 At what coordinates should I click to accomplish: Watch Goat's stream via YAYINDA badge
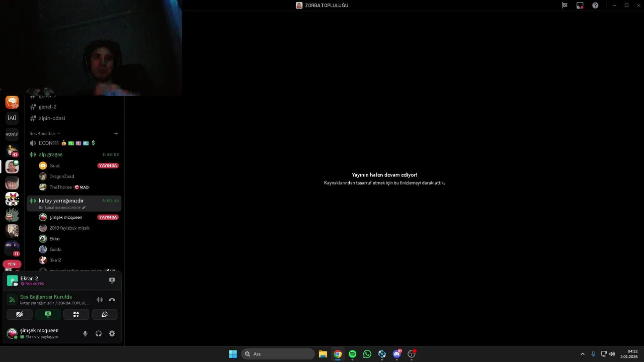(108, 165)
